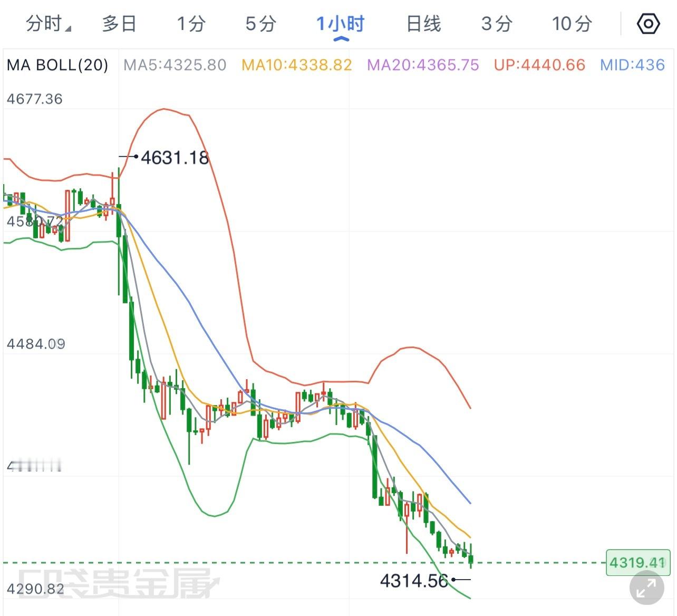Click the 4631.18 high price marker
The height and width of the screenshot is (616, 677).
[175, 157]
